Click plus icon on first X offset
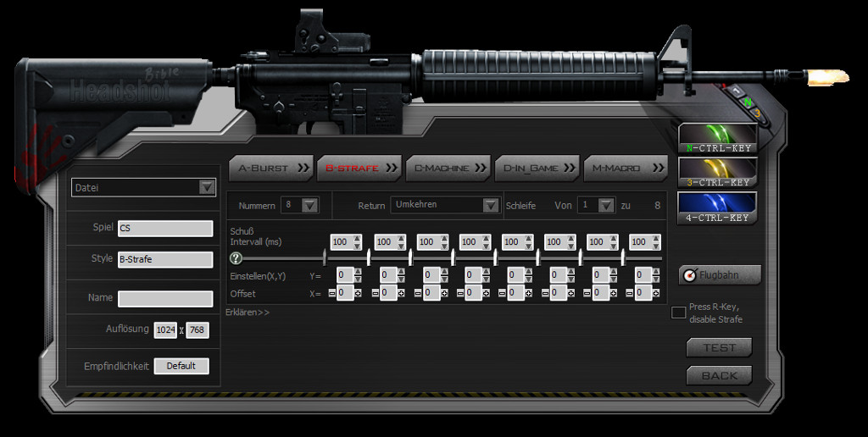 click(359, 293)
